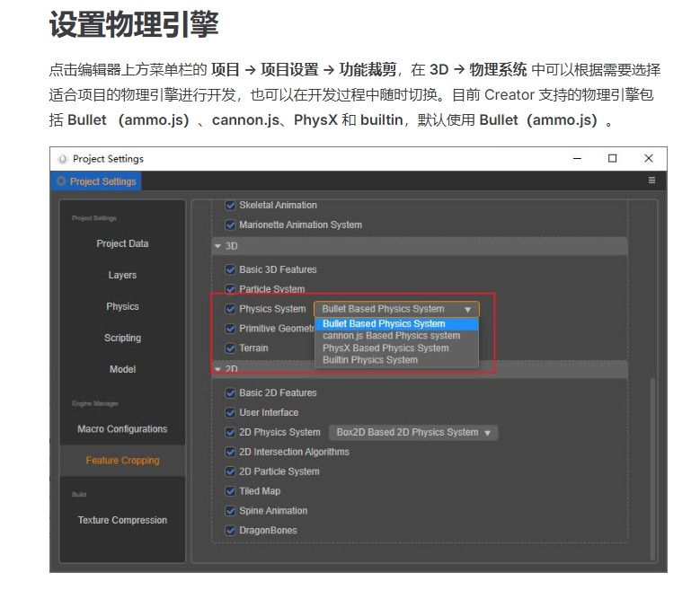Click the Cocos logo icon in title bar
The image size is (700, 599).
[x=63, y=159]
